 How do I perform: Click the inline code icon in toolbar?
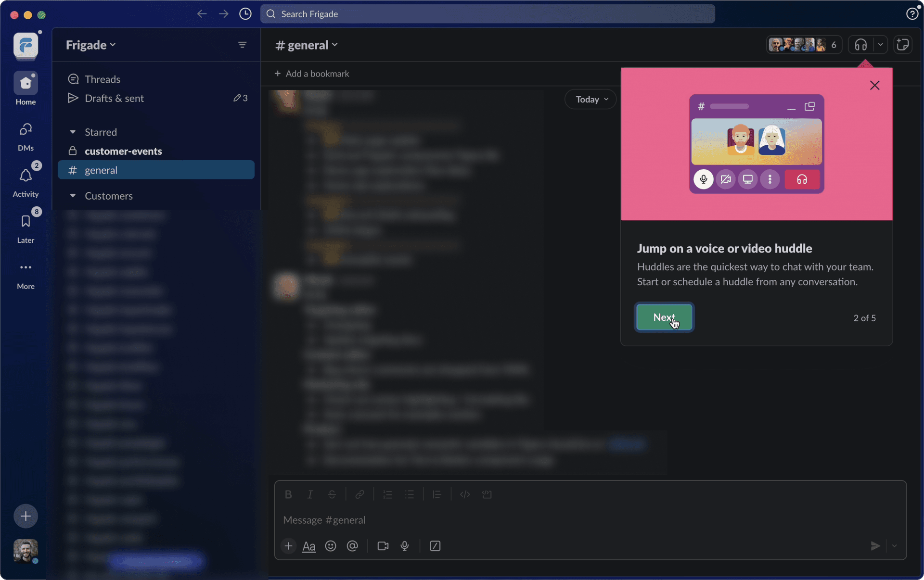[x=465, y=494]
